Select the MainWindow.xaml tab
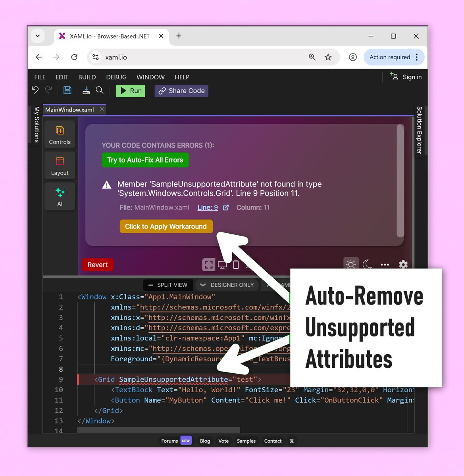 (70, 109)
